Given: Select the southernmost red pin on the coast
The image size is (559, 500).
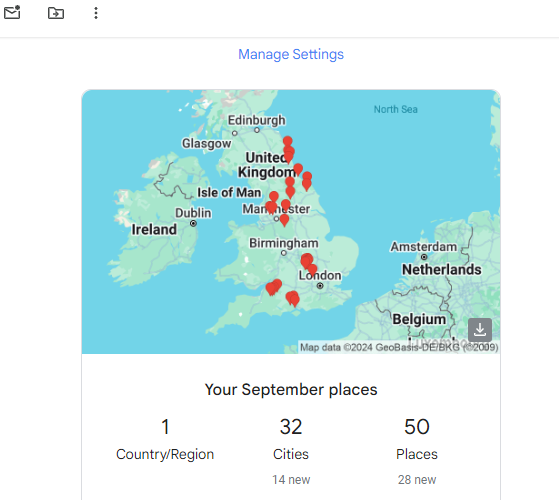Looking at the screenshot, I should [x=293, y=299].
